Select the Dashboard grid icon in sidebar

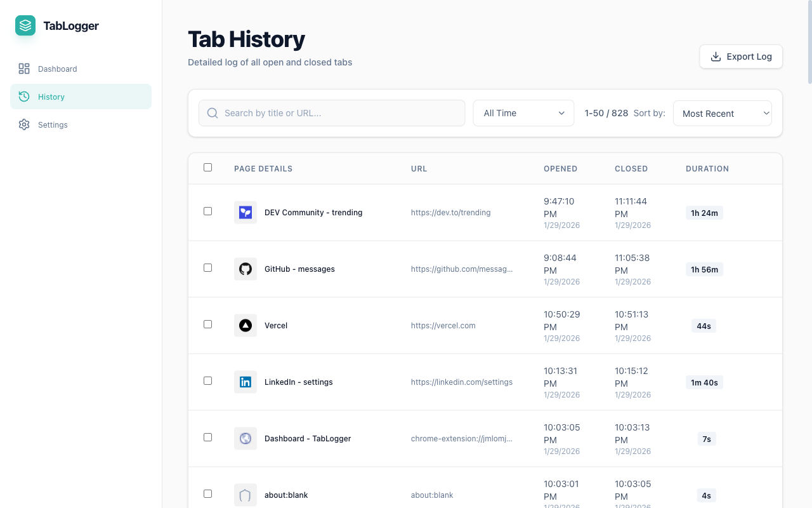coord(24,68)
